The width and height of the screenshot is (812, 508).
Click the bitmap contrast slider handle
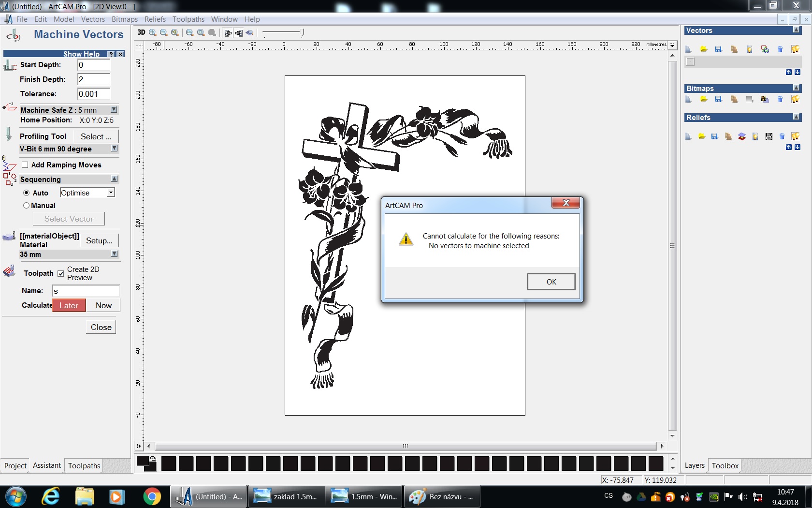(x=303, y=33)
